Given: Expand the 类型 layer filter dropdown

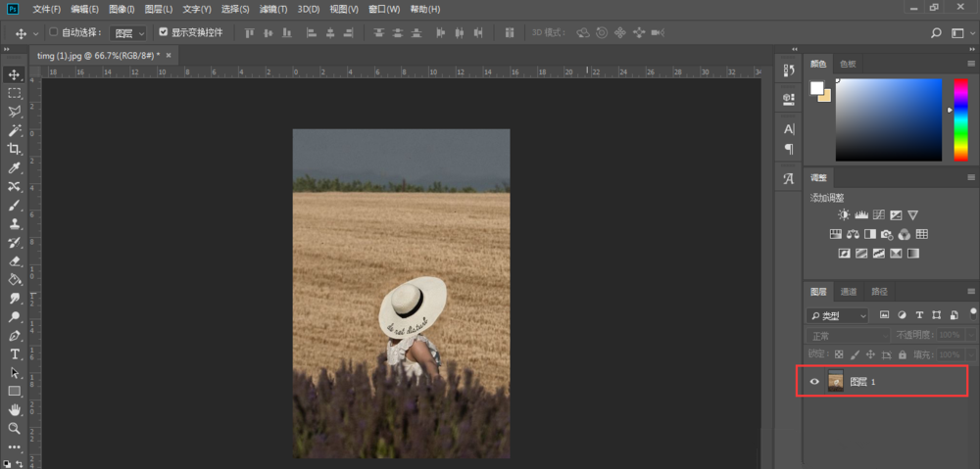Looking at the screenshot, I should coord(838,315).
